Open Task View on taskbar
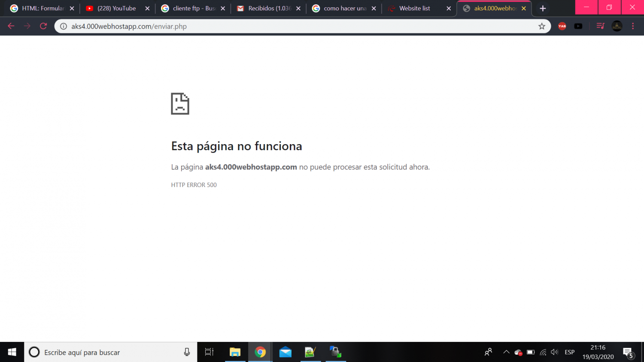The width and height of the screenshot is (644, 362). [x=209, y=352]
